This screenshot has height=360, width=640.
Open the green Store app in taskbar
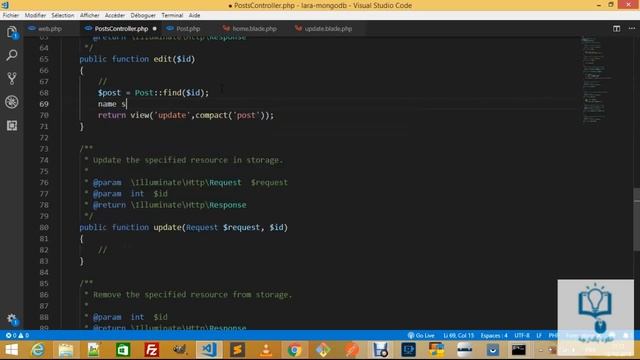(122, 350)
